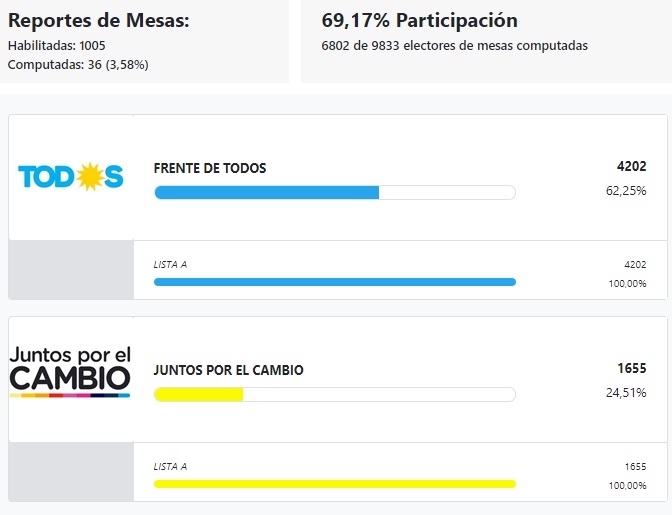This screenshot has width=672, height=515.
Task: Select the JUNTOS POR EL CAMBIO party name
Action: click(x=228, y=370)
